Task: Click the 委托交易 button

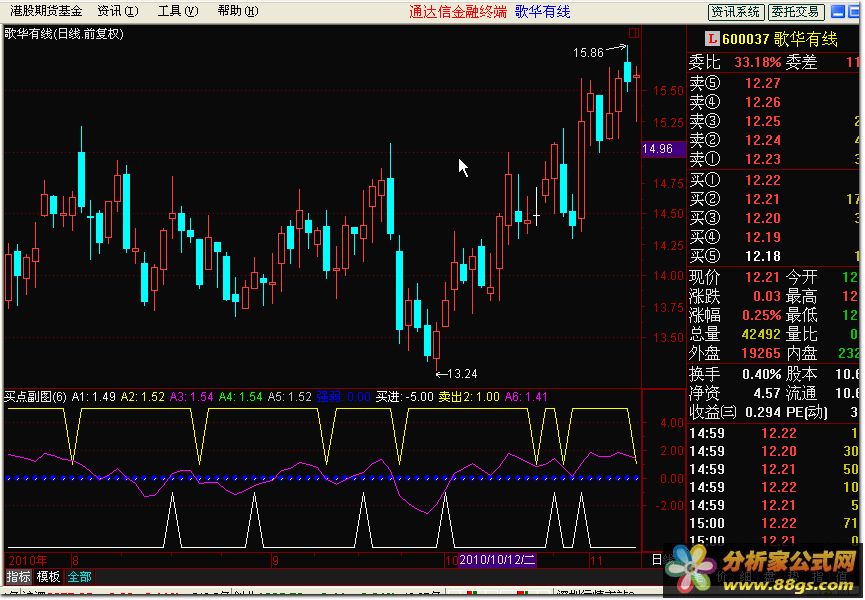Action: pyautogui.click(x=796, y=12)
